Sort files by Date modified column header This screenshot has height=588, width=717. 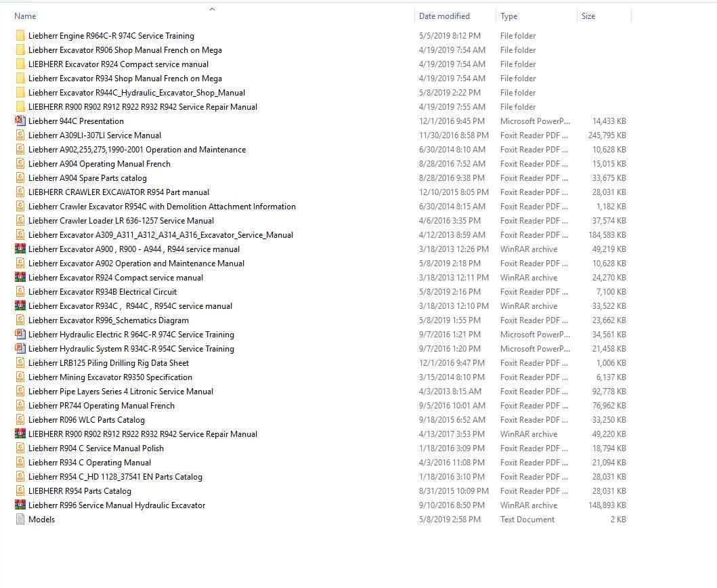click(444, 16)
